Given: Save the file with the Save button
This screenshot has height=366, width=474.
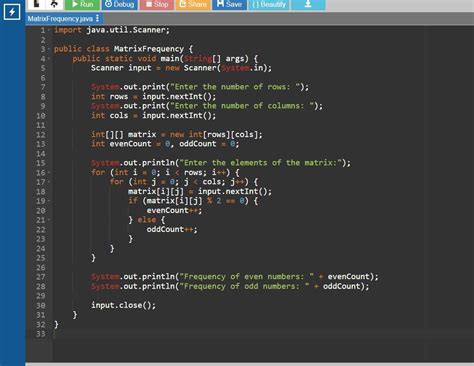Looking at the screenshot, I should point(229,4).
